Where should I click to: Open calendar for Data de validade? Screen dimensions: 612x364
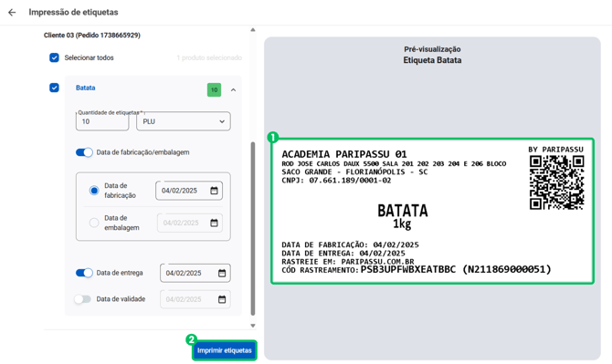point(222,299)
